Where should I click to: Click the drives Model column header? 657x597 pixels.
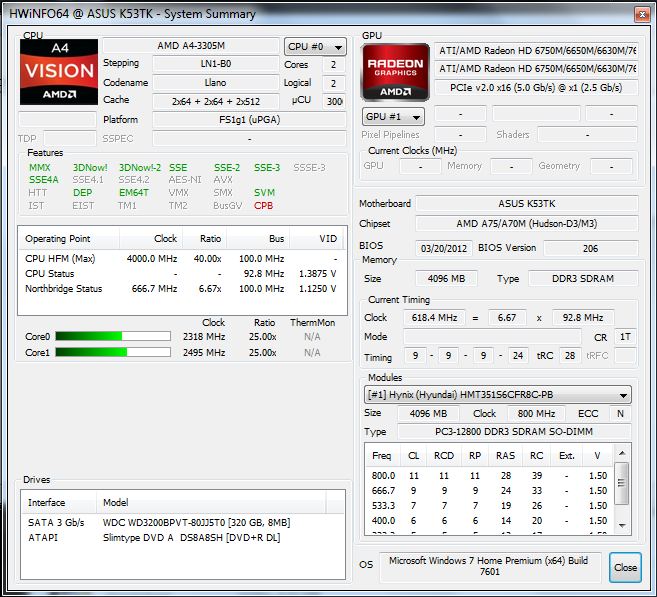(211, 502)
